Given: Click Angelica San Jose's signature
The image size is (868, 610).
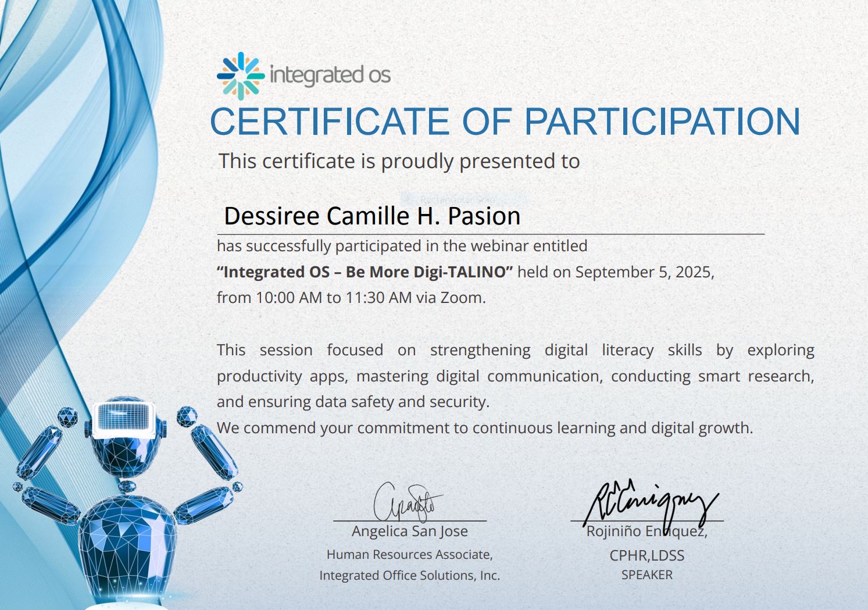Looking at the screenshot, I should pyautogui.click(x=408, y=502).
